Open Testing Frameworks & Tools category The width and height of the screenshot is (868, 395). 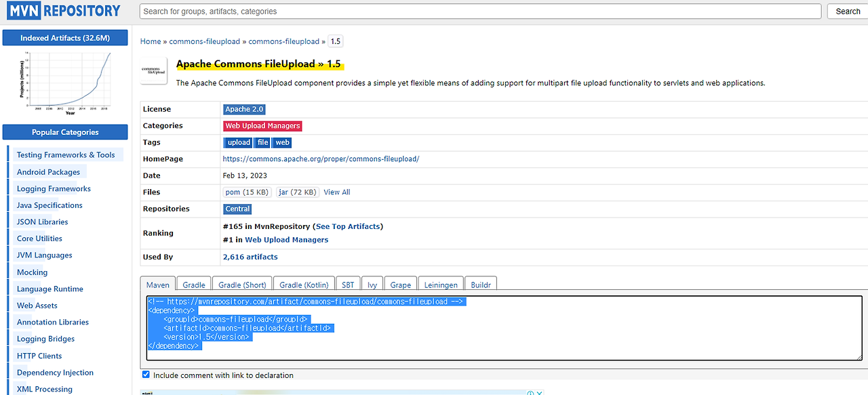pyautogui.click(x=66, y=155)
